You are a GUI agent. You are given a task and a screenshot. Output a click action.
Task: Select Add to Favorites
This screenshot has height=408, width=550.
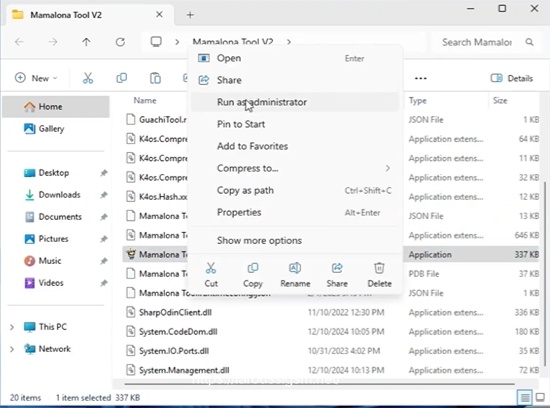click(x=295, y=146)
